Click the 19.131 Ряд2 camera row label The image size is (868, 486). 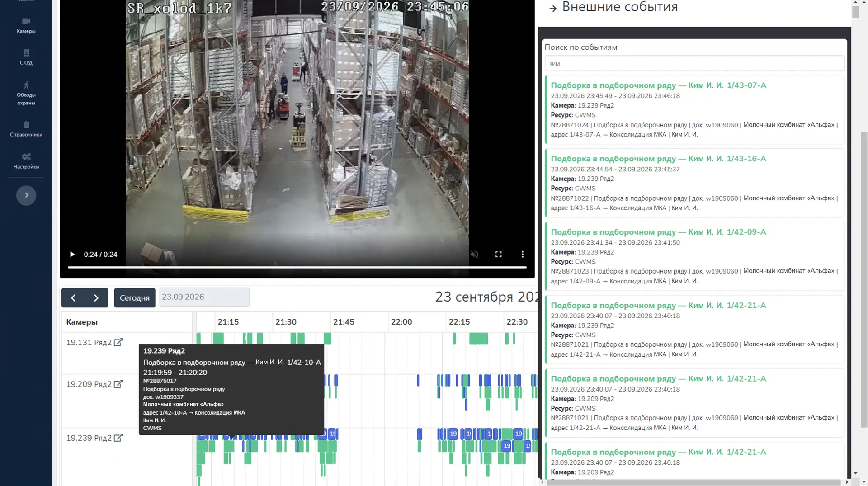pyautogui.click(x=89, y=343)
